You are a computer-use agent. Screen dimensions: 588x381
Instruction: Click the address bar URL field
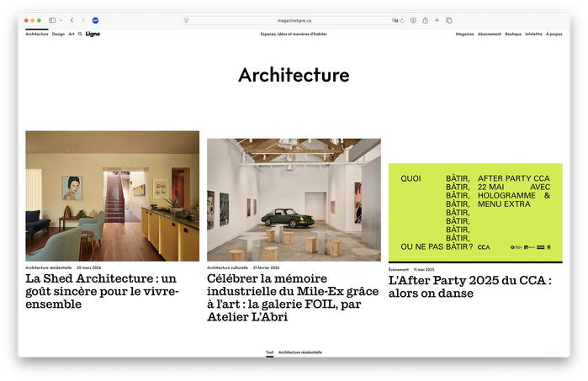(x=294, y=20)
